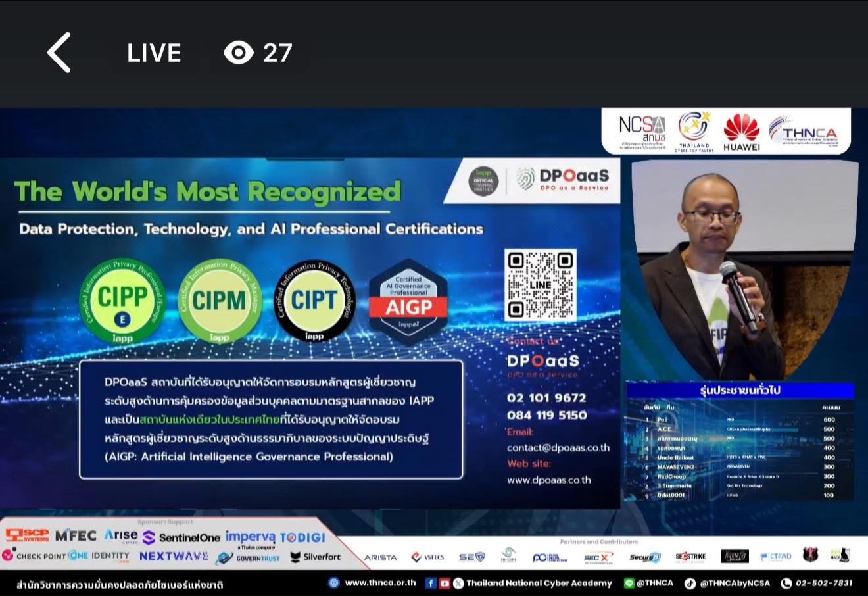
Task: Click the phone icon beside 02-502-7831
Action: (x=786, y=583)
